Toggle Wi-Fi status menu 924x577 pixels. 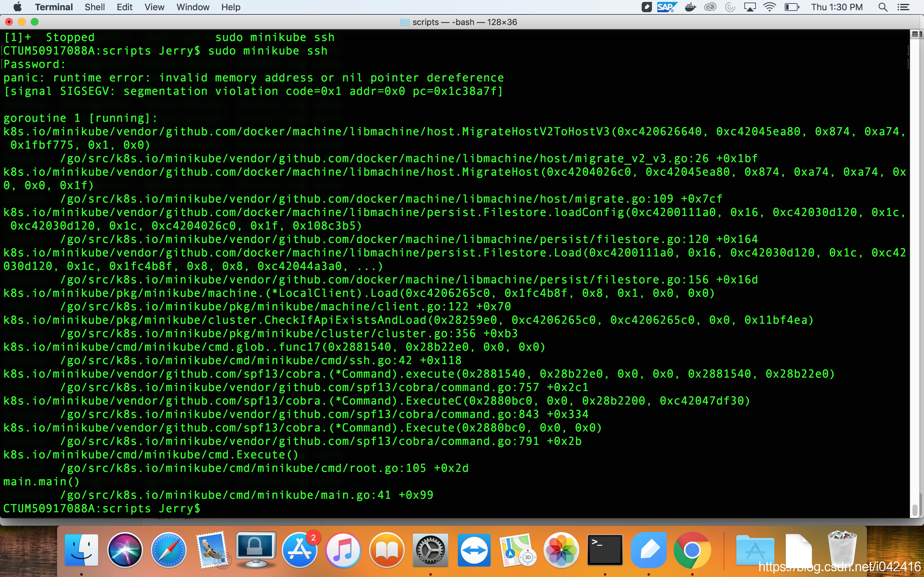point(769,7)
